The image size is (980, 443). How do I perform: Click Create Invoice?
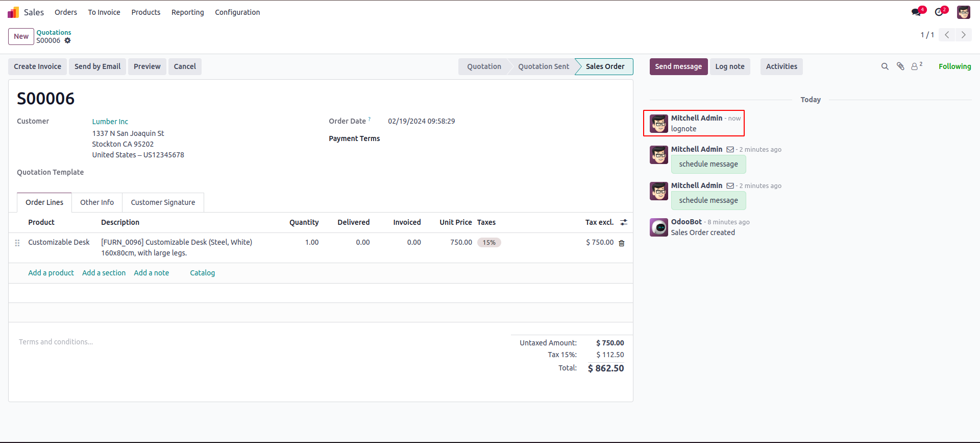point(37,66)
